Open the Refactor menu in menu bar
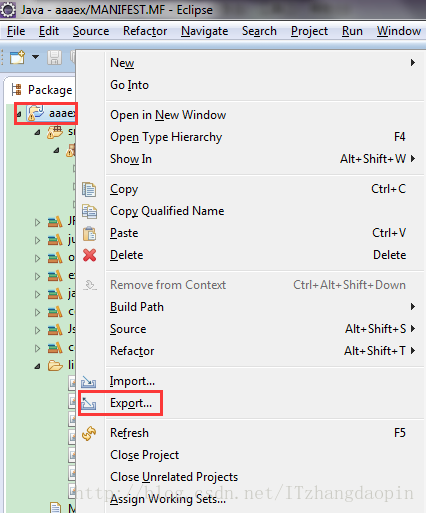 tap(145, 31)
